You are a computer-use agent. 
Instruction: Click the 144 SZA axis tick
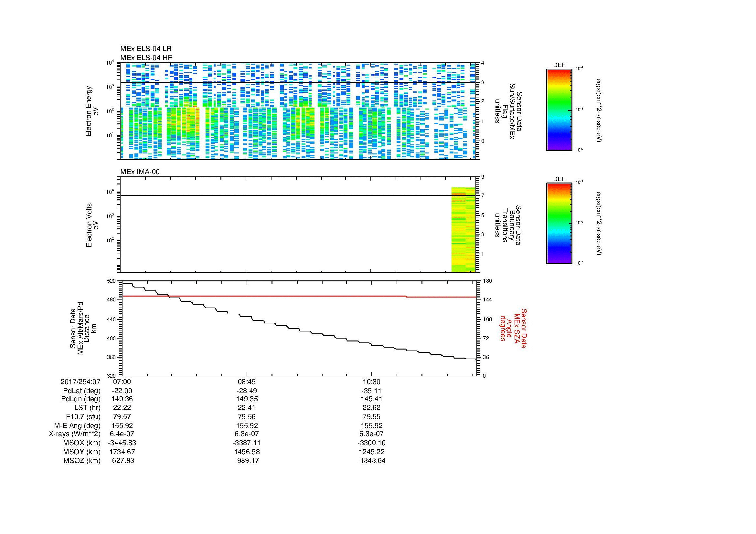(487, 300)
